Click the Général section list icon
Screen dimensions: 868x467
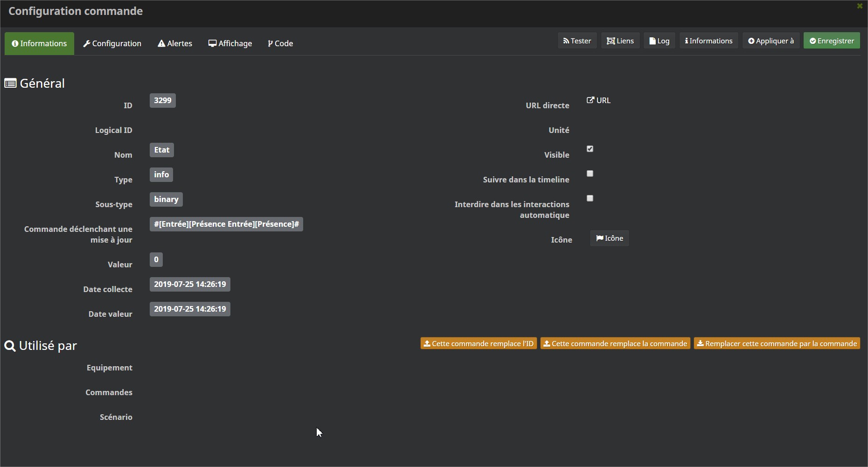10,84
